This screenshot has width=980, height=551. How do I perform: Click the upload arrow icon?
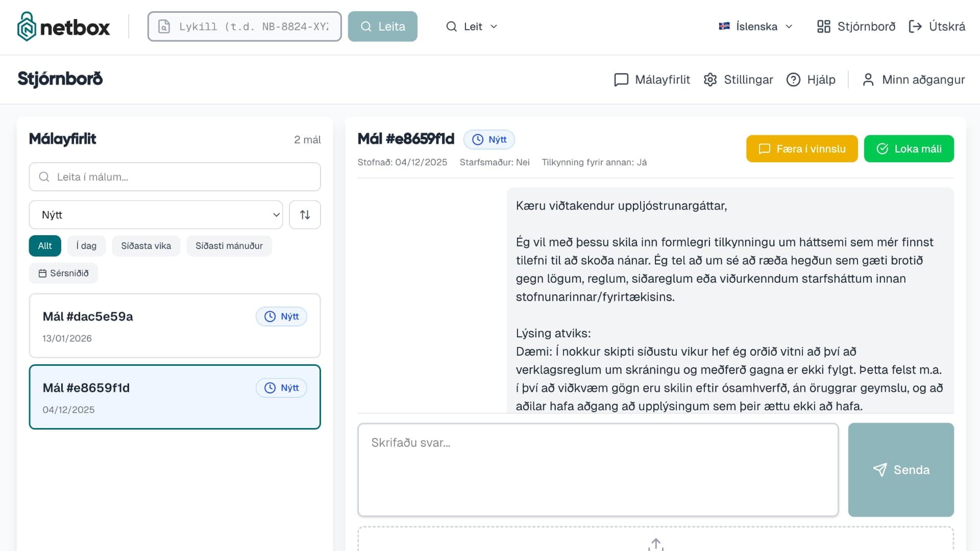(656, 544)
